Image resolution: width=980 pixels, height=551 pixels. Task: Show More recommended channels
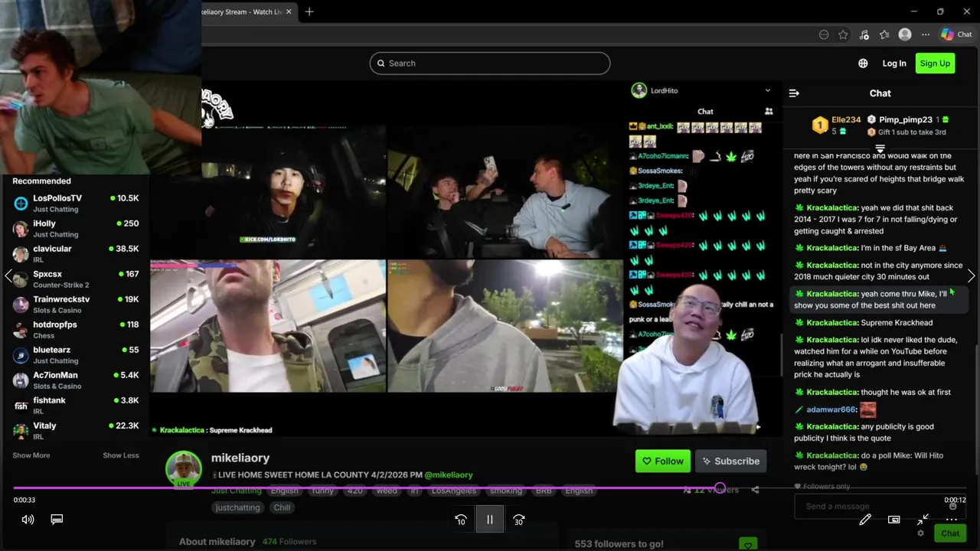tap(31, 455)
